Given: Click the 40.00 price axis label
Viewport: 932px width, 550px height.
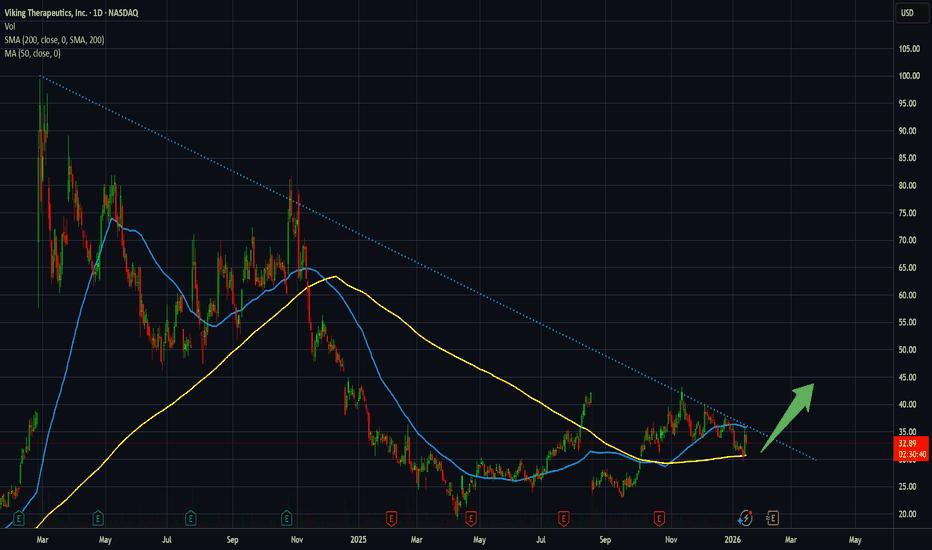Looking at the screenshot, I should tap(908, 404).
